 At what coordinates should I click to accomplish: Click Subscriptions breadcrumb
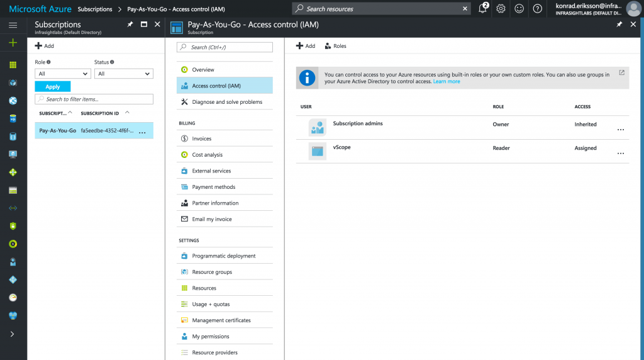pos(95,9)
